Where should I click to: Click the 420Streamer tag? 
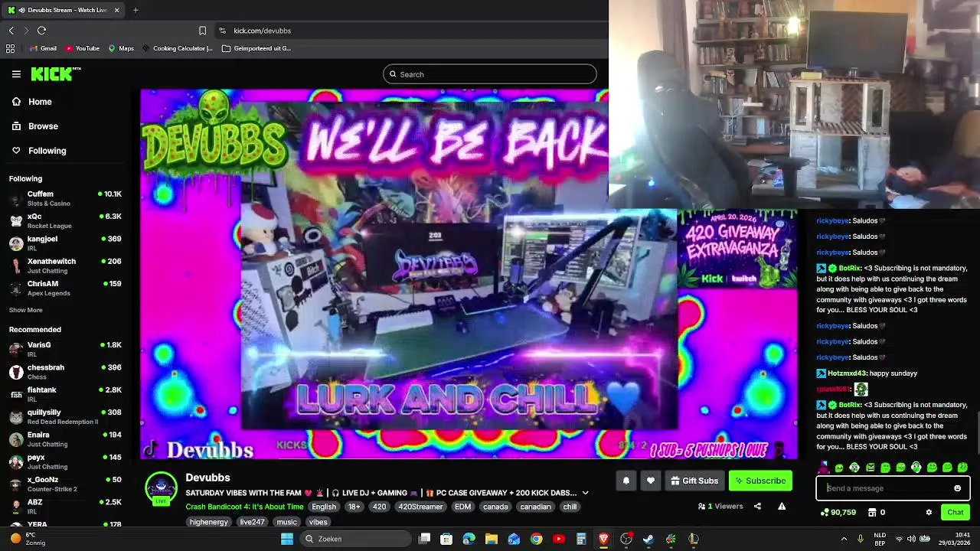pos(420,507)
